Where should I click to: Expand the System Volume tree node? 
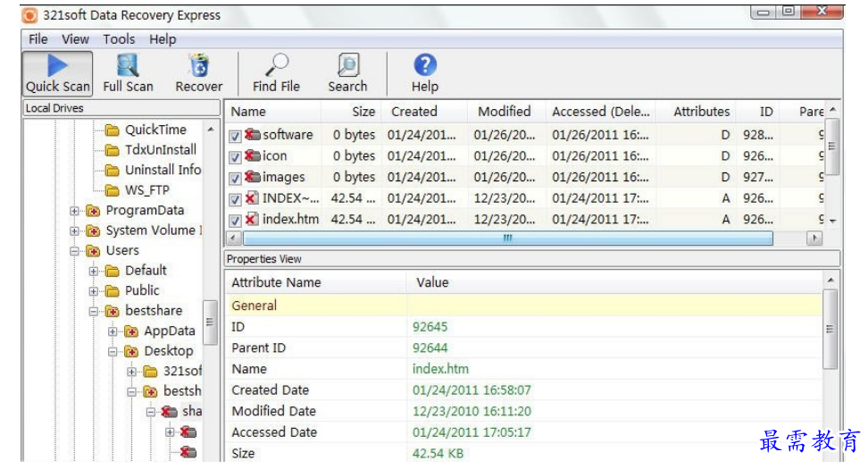coord(74,230)
